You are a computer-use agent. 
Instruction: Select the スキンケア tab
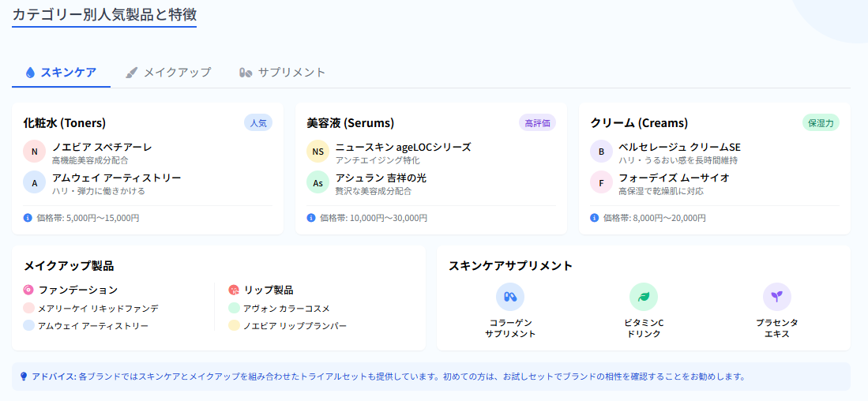click(61, 72)
